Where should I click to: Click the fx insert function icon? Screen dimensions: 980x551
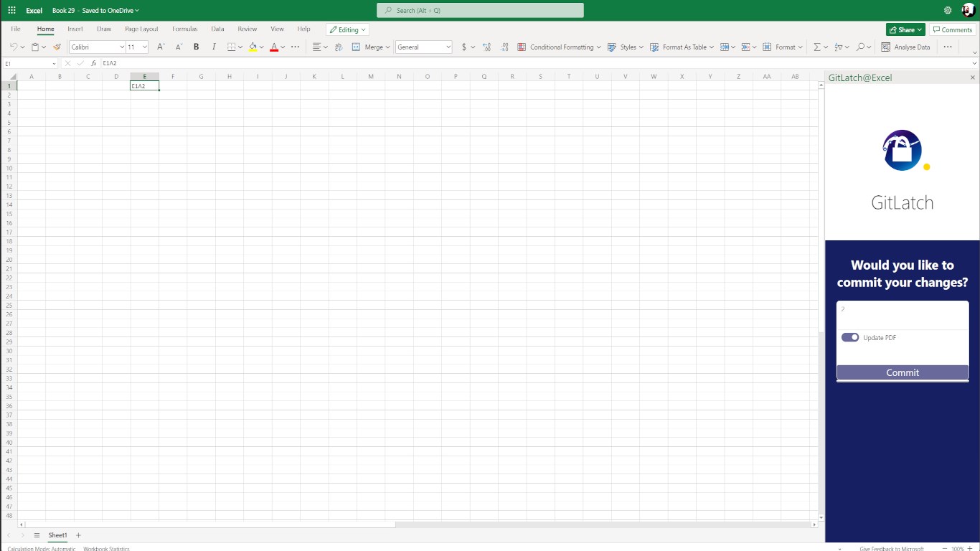coord(93,63)
